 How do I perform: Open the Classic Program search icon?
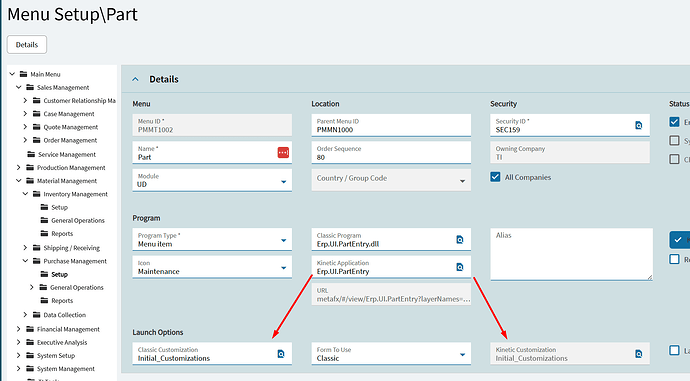tap(460, 240)
